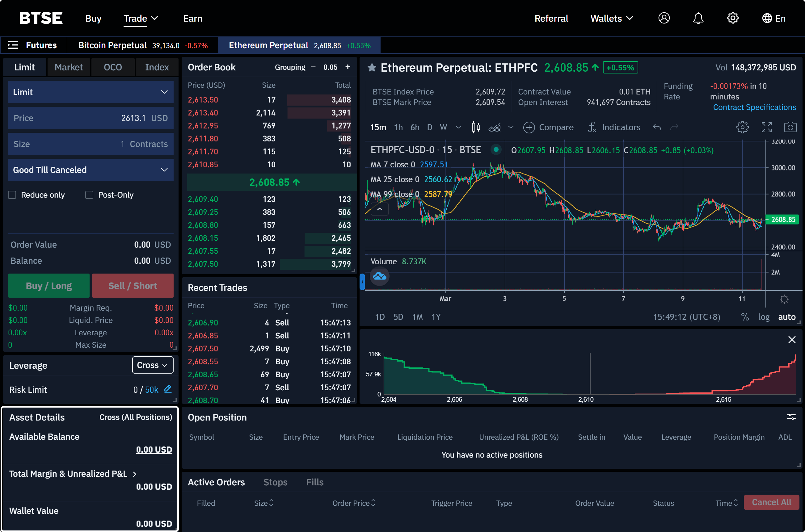
Task: Set chart range to 1M
Action: [x=417, y=316]
